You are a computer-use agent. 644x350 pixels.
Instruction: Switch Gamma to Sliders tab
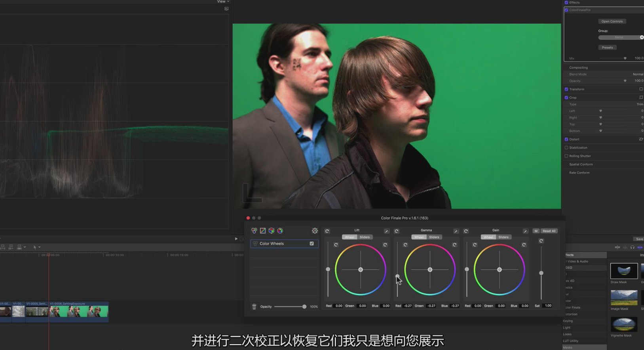(434, 237)
